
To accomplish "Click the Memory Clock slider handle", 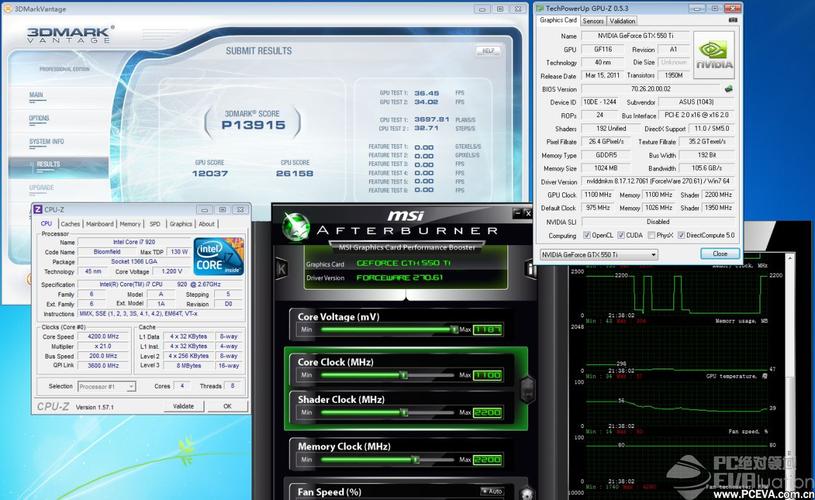I will tap(415, 459).
